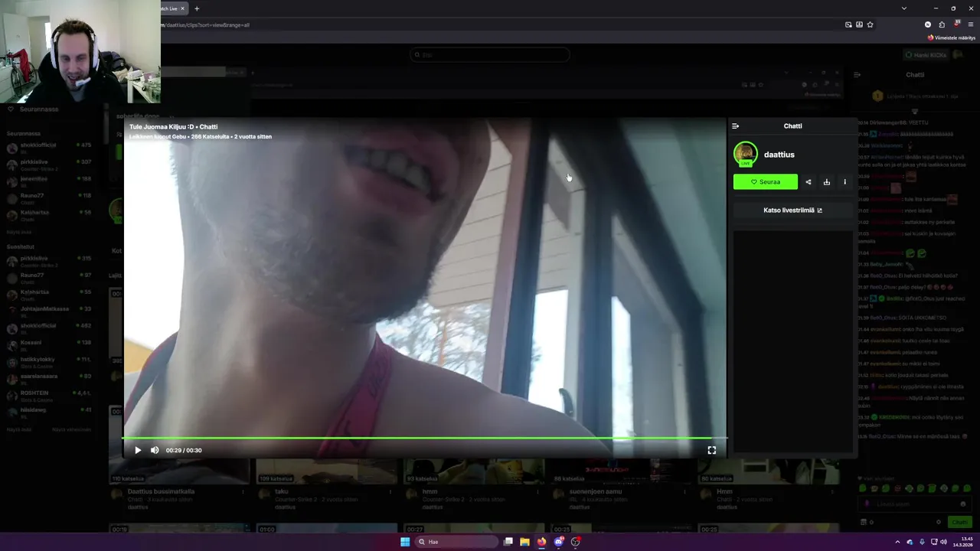The image size is (980, 551).
Task: Show hidden system tray icons
Action: pos(898,542)
